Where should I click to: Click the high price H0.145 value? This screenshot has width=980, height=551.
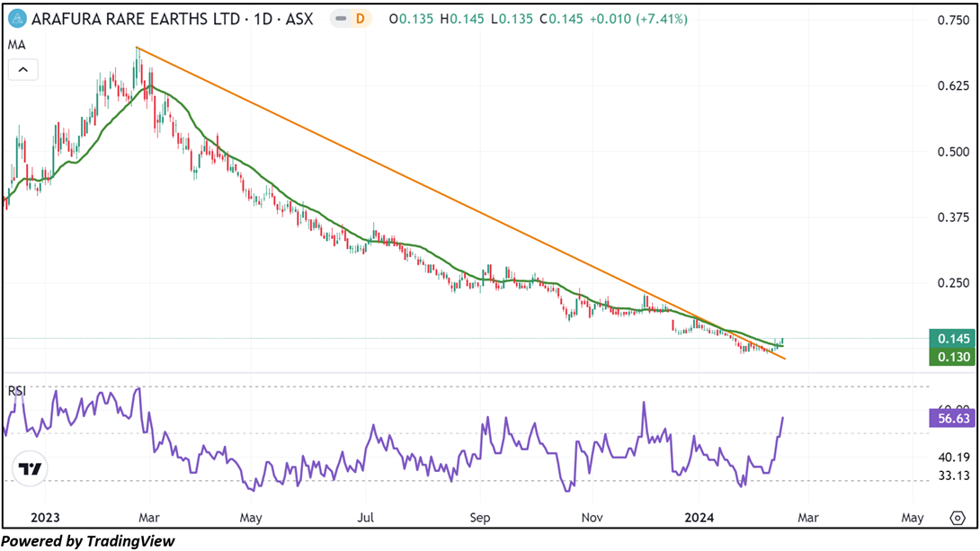(x=462, y=20)
